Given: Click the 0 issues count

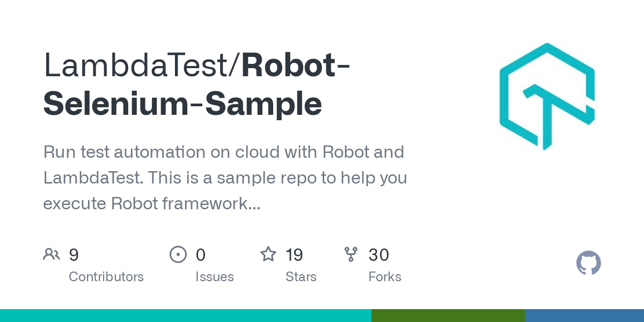Looking at the screenshot, I should (x=201, y=254).
